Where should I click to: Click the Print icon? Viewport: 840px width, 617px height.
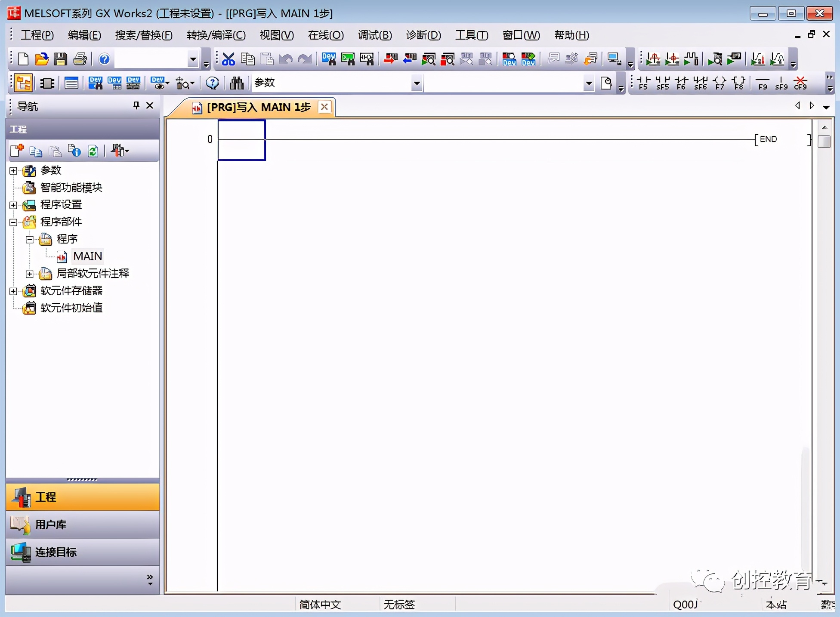click(80, 59)
